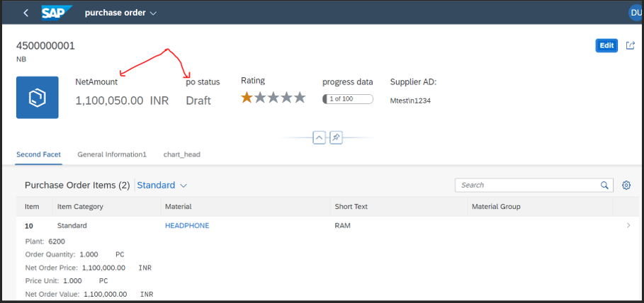Pin the header using the pin button
Image resolution: width=644 pixels, height=303 pixels.
[336, 137]
